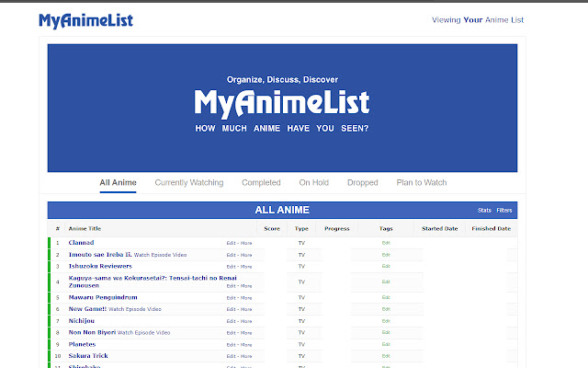
Task: Open the Dropped tab
Action: point(363,183)
